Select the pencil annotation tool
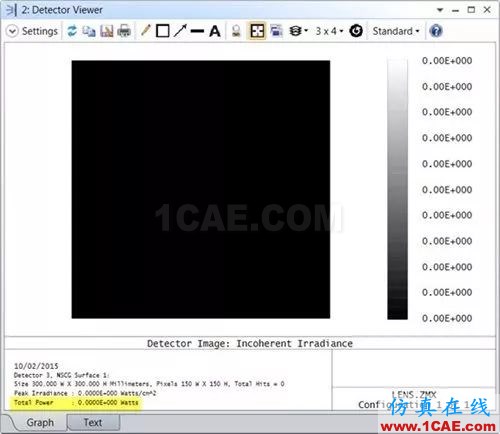The image size is (500, 434). point(146,31)
